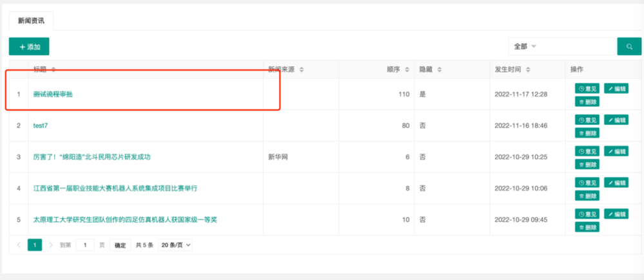Click 意见 button for 测试流程审批 row
Viewport: 644px width, 280px height.
[587, 89]
